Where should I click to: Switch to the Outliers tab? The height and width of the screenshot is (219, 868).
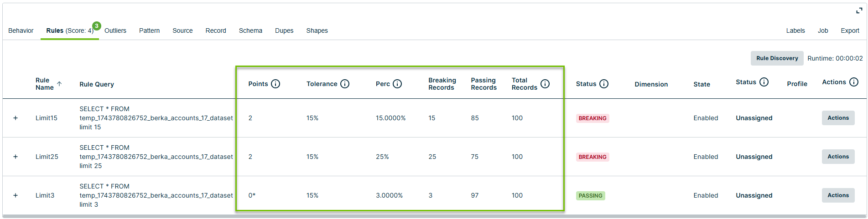click(115, 31)
